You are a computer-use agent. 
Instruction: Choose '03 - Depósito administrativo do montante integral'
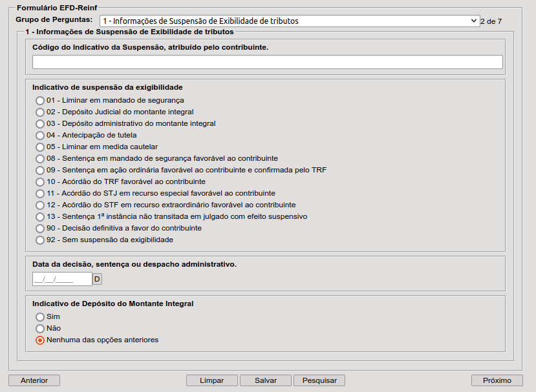click(40, 124)
